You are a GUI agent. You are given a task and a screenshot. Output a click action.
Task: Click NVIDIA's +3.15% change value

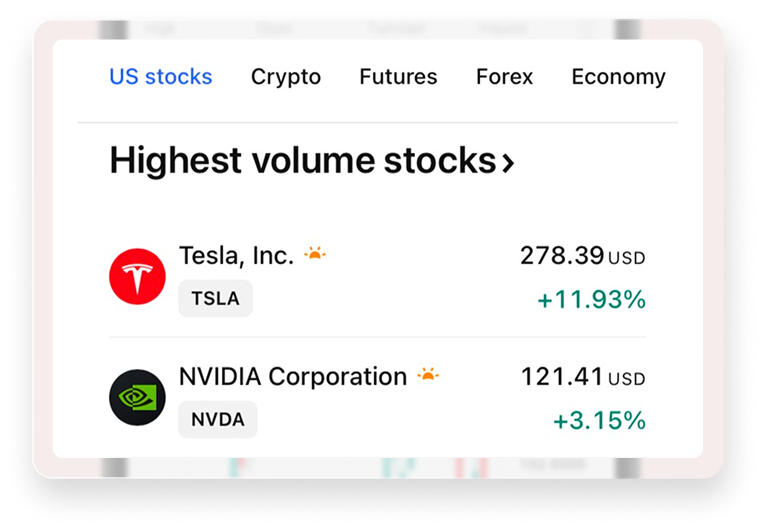point(599,420)
